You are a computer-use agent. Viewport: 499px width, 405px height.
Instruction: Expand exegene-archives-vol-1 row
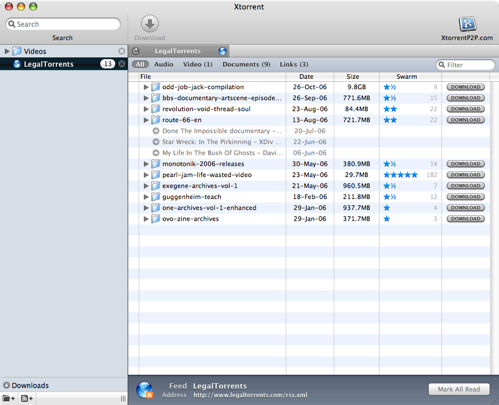click(x=146, y=186)
